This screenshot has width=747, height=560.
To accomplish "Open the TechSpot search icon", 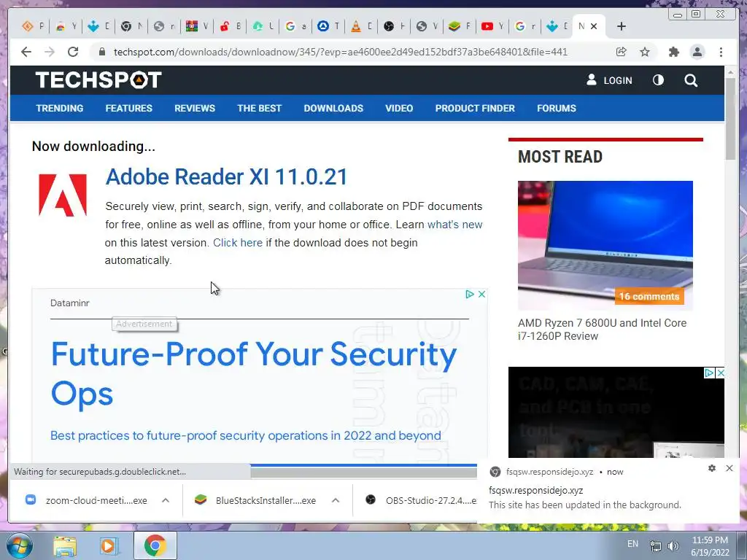I will (691, 80).
